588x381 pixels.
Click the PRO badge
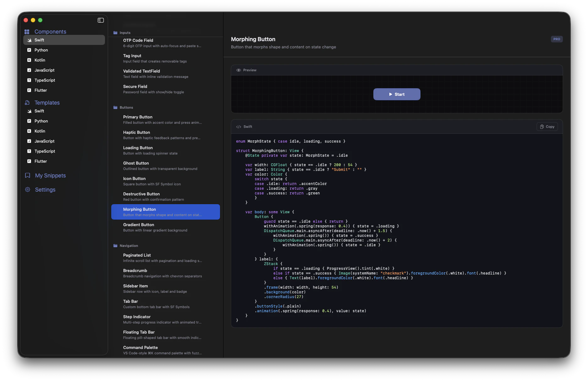[557, 39]
